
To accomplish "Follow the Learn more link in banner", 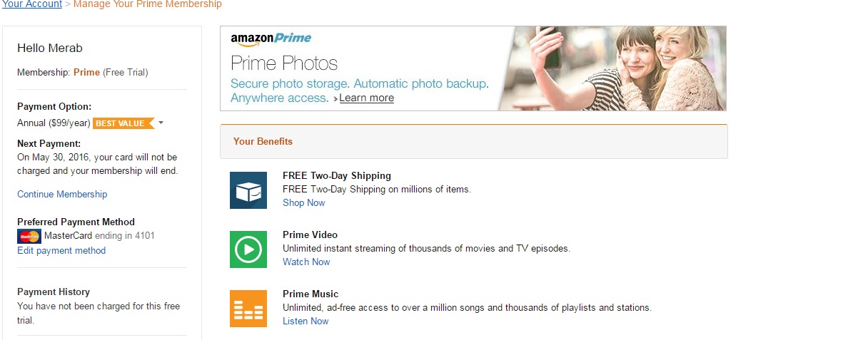I will pos(366,98).
